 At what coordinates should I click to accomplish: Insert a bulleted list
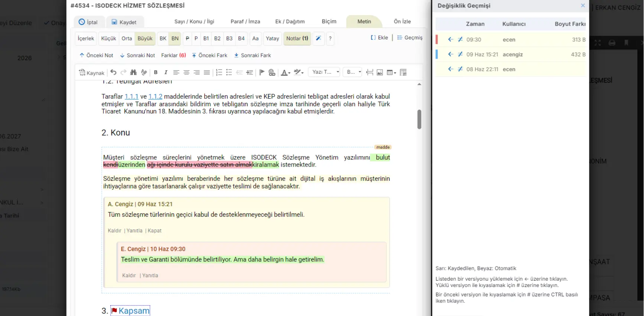coord(229,72)
